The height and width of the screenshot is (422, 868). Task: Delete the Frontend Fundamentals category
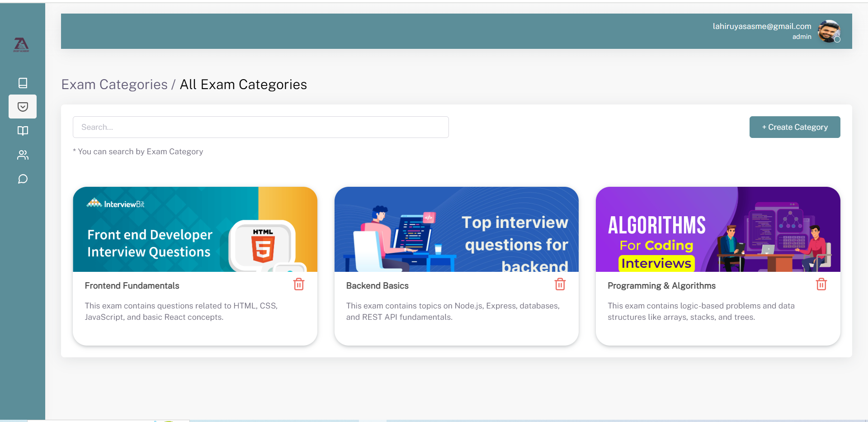coord(299,284)
